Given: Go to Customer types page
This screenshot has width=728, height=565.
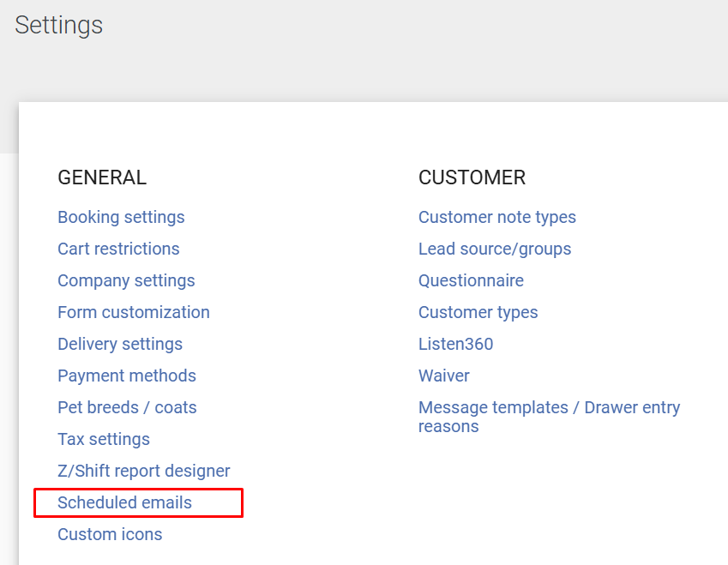Looking at the screenshot, I should pos(478,312).
